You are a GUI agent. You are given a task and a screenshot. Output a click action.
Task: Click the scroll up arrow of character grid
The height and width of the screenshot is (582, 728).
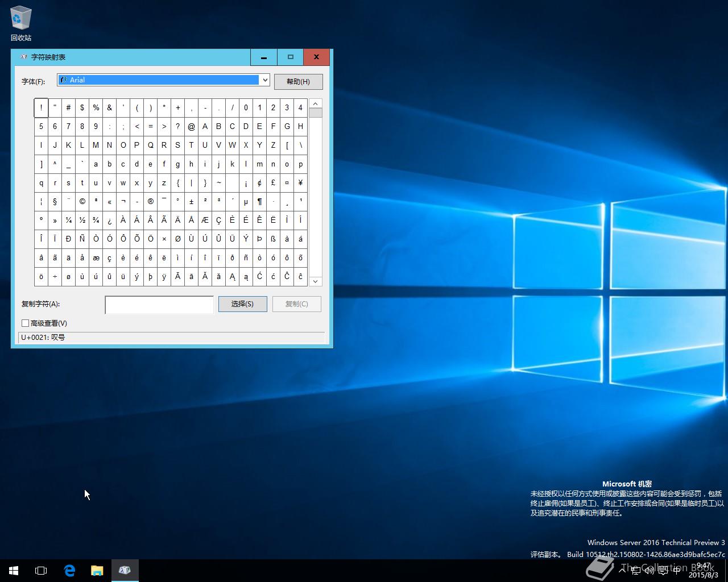point(315,103)
